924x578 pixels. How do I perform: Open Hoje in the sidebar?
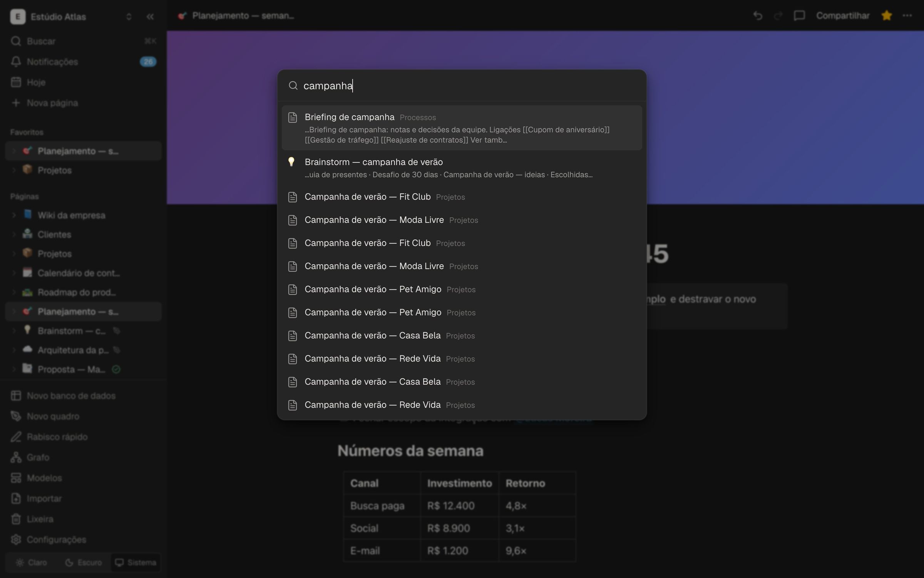(x=83, y=82)
